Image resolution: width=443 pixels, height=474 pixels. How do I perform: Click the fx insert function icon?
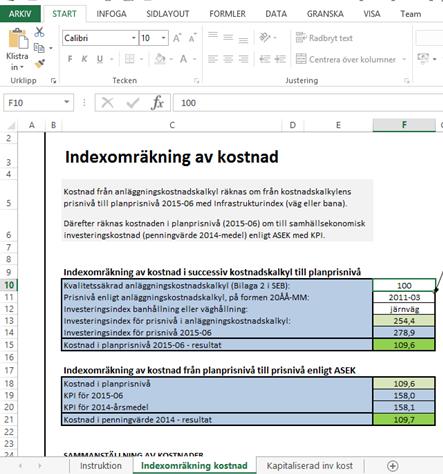pyautogui.click(x=157, y=103)
